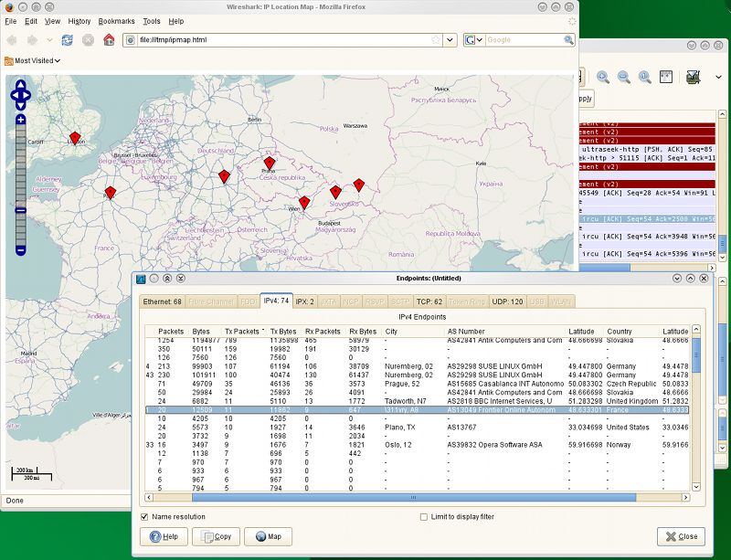Click the right arrow of the Endpoints horizontal scrollbar
The height and width of the screenshot is (560, 731).
[686, 498]
